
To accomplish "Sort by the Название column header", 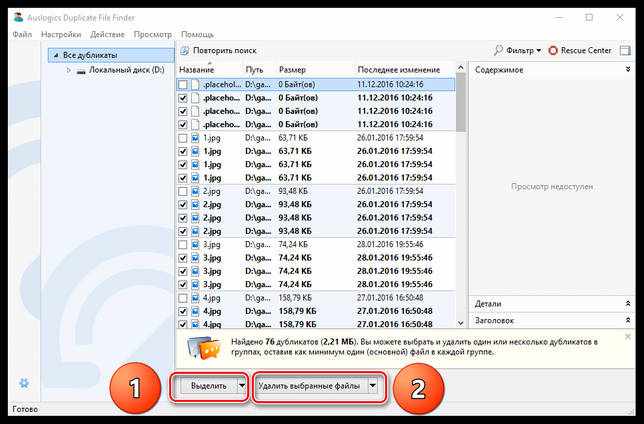I will tap(197, 69).
